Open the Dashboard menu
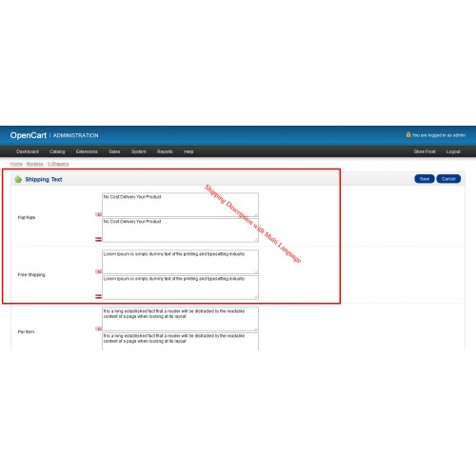Screen dimensions: 476x476 (28, 151)
